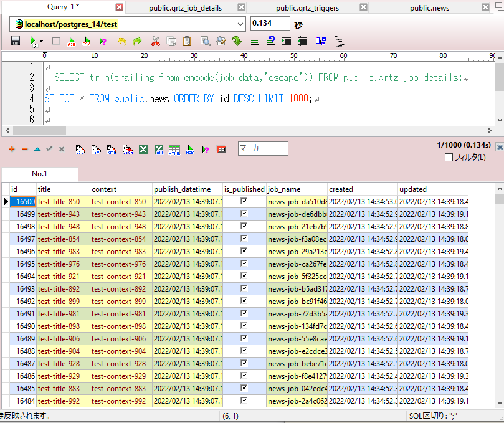Undo the last edit
Screen dimensions: 504x423
click(x=121, y=41)
